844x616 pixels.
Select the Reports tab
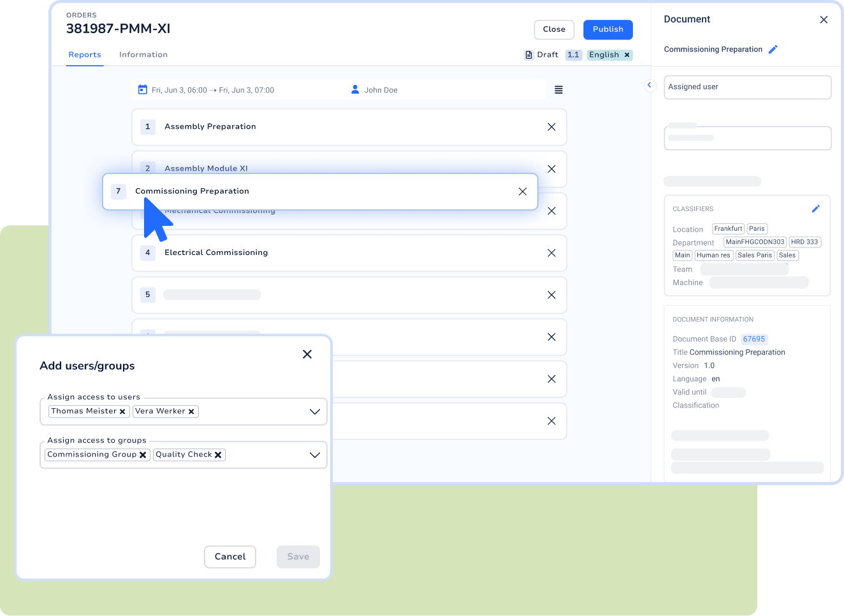[x=84, y=55]
